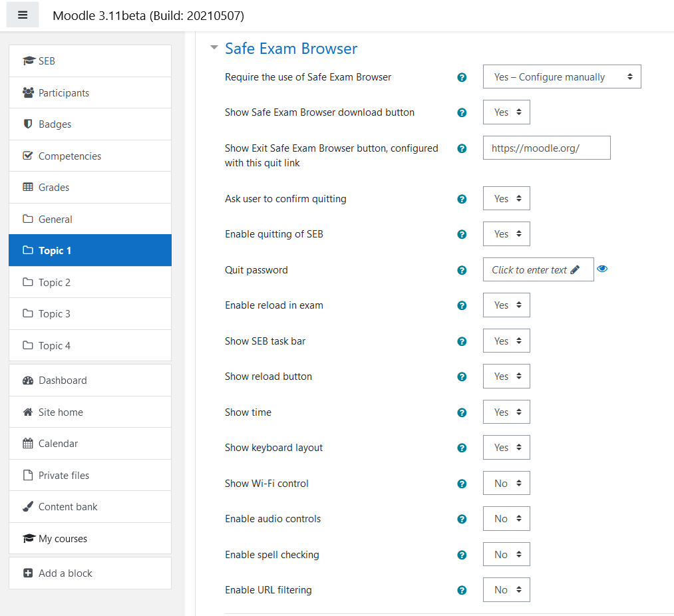The height and width of the screenshot is (616, 674).
Task: Open Enable URL filtering dropdown
Action: 506,590
